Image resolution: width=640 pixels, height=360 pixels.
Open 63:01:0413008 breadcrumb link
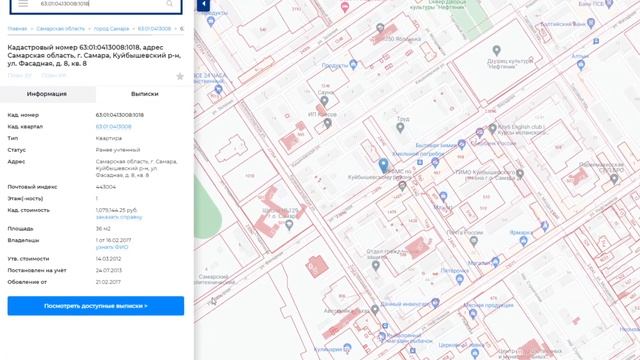[154, 29]
